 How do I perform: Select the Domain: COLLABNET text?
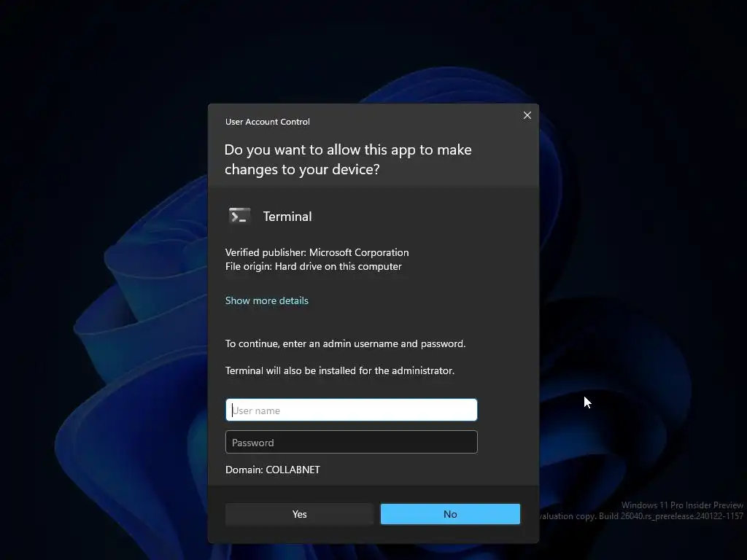tap(273, 470)
